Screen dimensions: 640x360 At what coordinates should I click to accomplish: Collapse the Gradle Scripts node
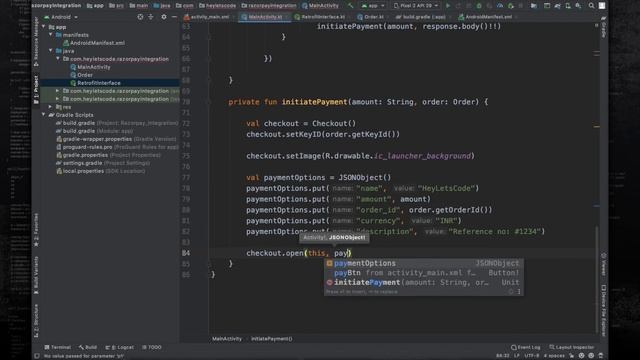(x=44, y=115)
